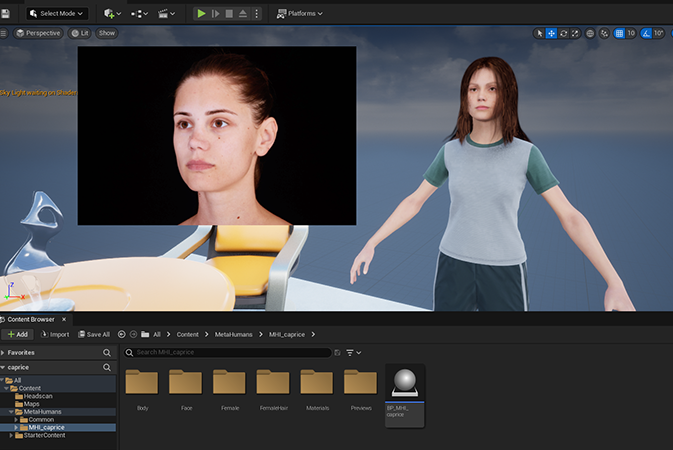The height and width of the screenshot is (450, 673).
Task: Open the Select Mode dropdown
Action: [57, 14]
